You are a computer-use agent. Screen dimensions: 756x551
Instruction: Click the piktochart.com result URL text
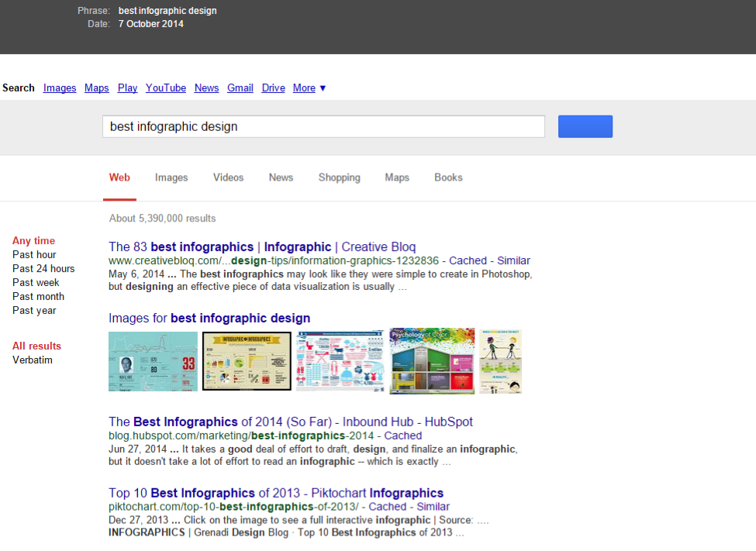tap(233, 507)
